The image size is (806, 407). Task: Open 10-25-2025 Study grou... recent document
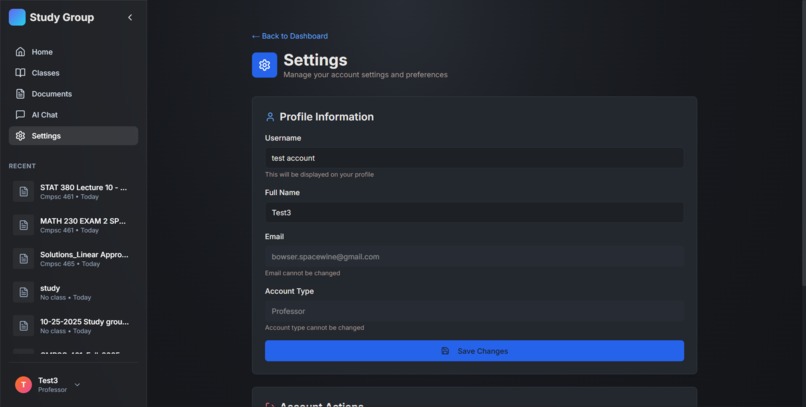(74, 326)
